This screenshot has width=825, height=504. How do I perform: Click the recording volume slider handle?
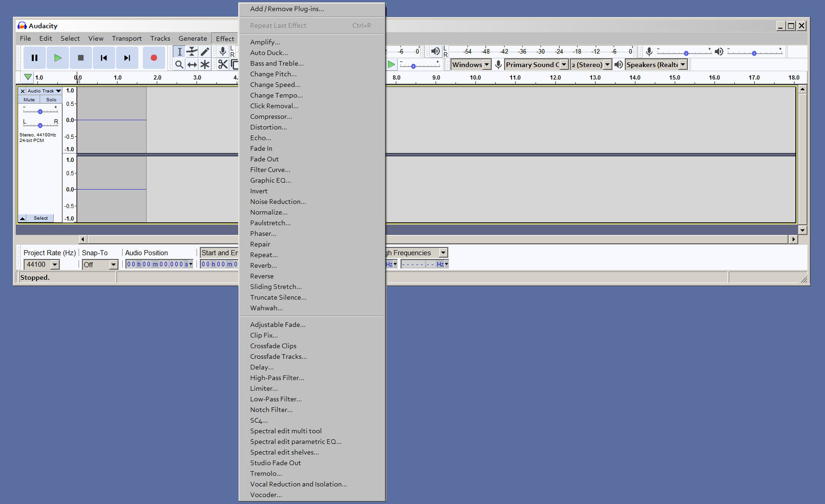tap(686, 53)
